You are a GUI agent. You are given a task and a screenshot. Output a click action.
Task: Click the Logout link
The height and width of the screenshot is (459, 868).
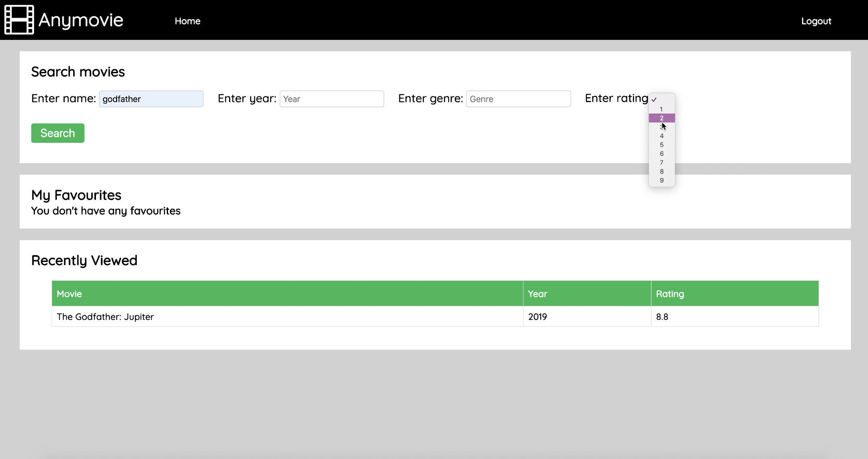[816, 21]
